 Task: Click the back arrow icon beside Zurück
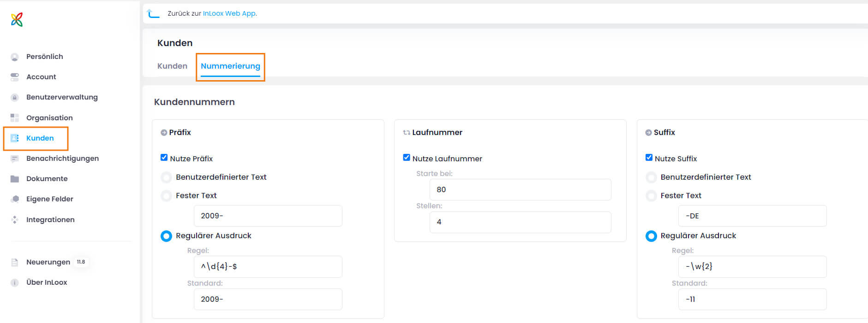coord(153,14)
